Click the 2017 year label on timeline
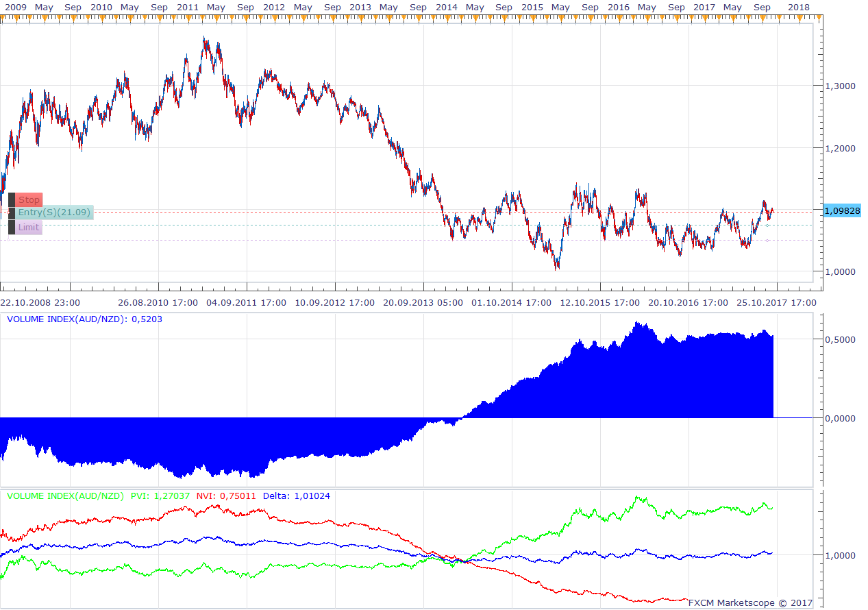Viewport: 868px width, 610px height. click(x=705, y=7)
